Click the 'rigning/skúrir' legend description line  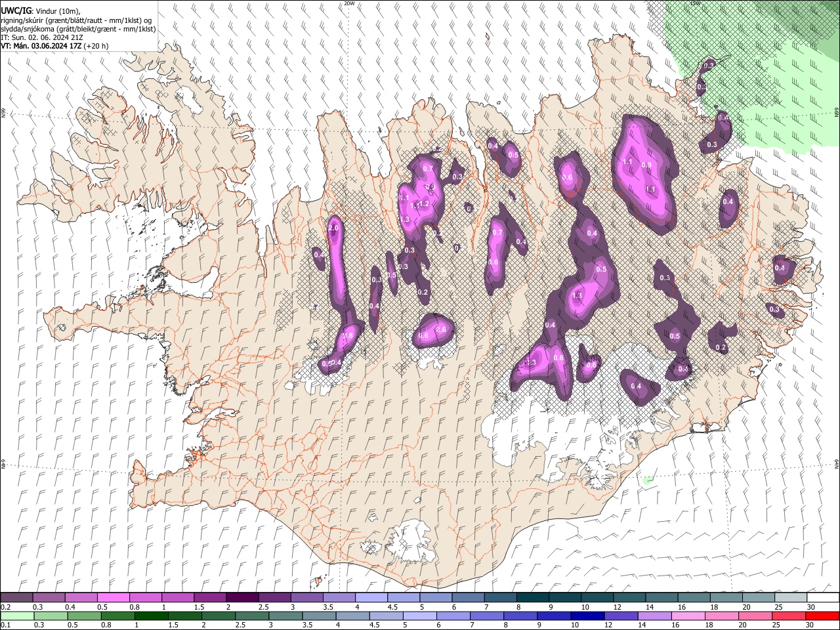76,20
